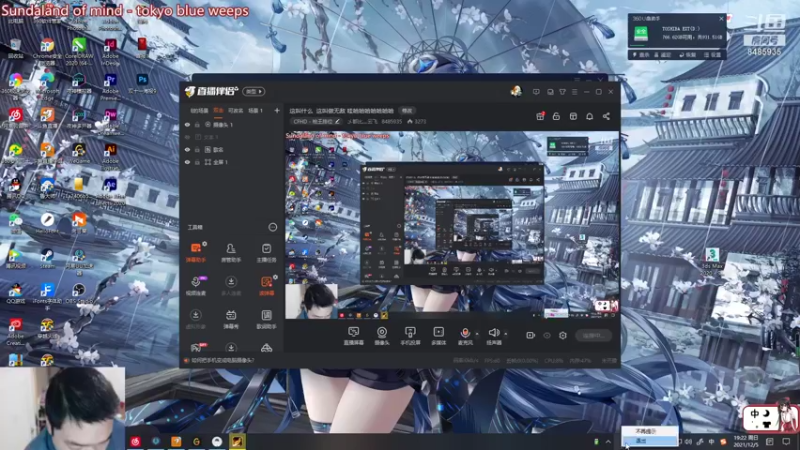Screen dimensions: 800x450
Task: Add a 直播屏幕 screen capture source
Action: click(354, 336)
